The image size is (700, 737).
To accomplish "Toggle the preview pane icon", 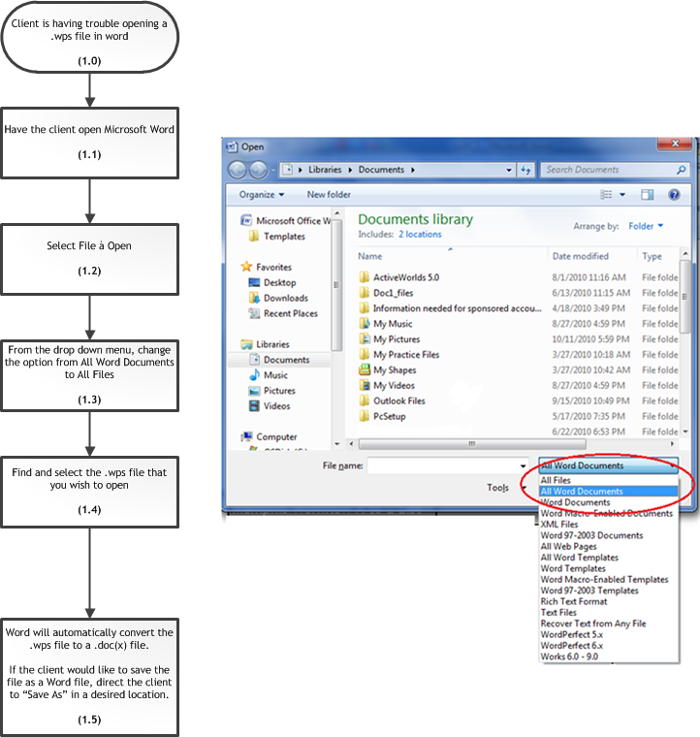I will click(x=648, y=195).
